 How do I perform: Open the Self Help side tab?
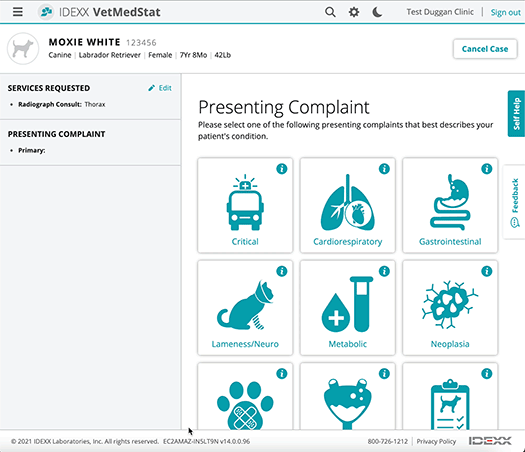point(516,114)
